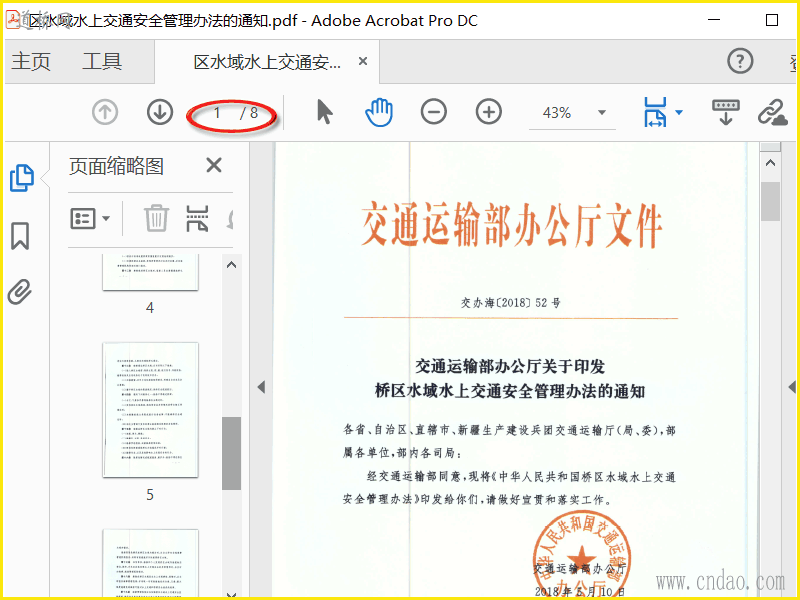Click the fit width page display icon
Viewport: 800px width, 600px height.
[x=655, y=112]
